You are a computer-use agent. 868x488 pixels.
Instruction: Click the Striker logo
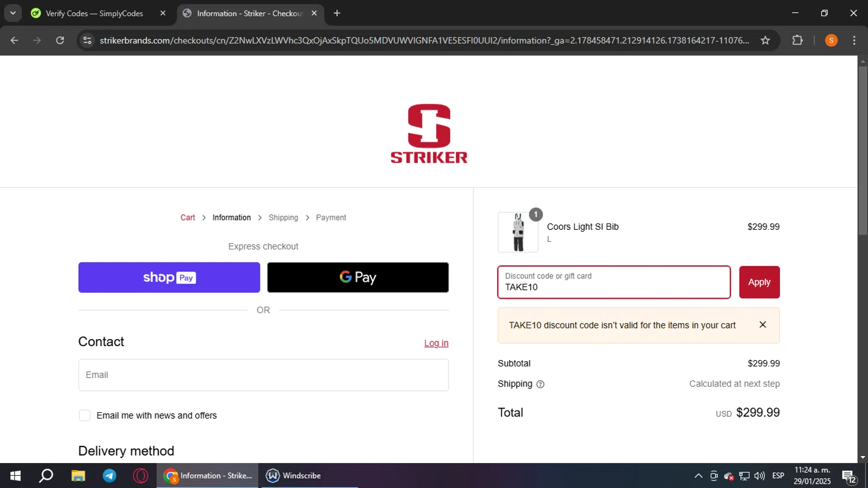coord(429,134)
